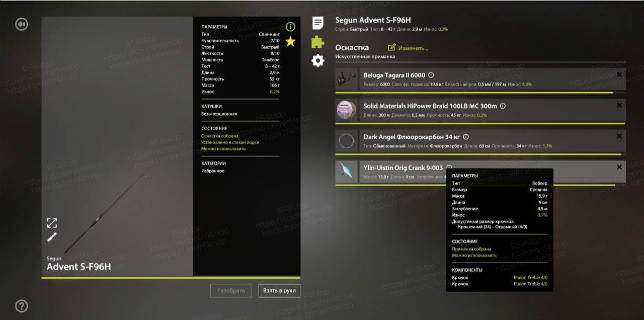Open the description notes tab icon
Viewport: 644px width, 320px height.
(x=317, y=23)
